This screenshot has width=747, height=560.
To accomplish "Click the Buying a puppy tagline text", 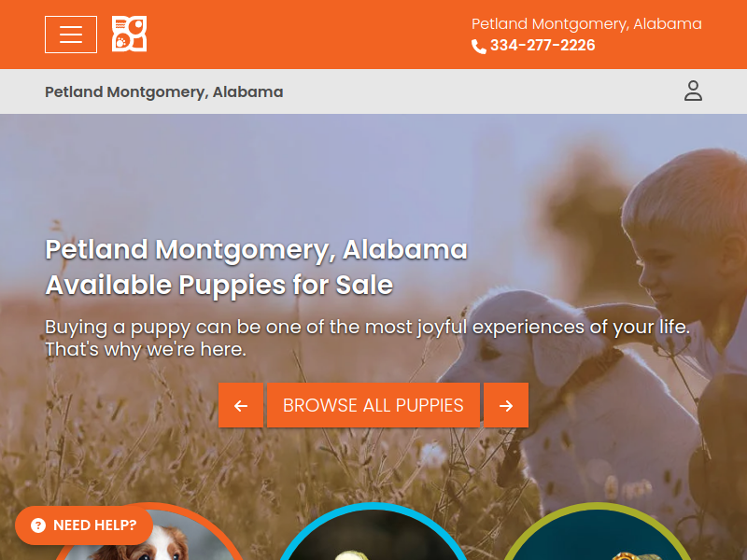I will tap(367, 338).
